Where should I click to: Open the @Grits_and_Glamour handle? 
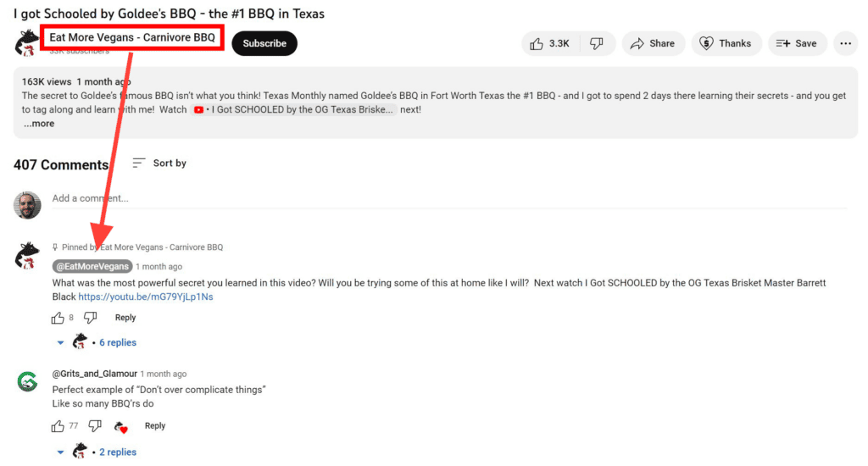coord(95,374)
